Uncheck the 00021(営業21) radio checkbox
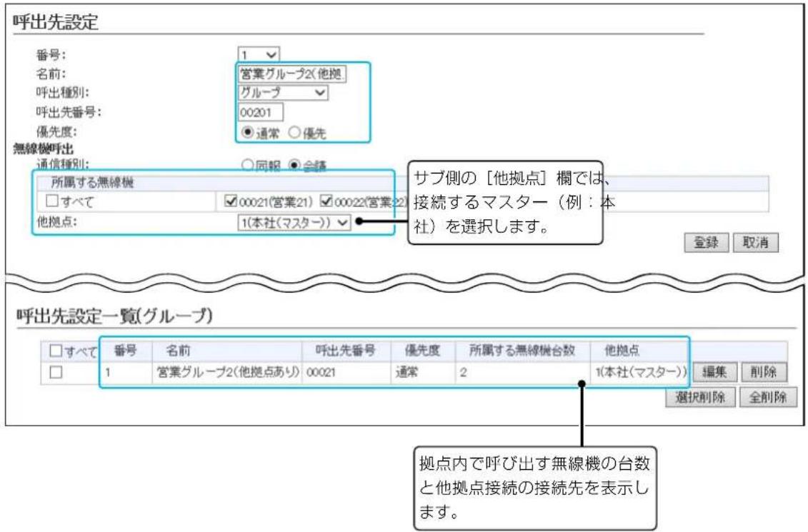Viewport: 808px width, 532px height. (231, 201)
